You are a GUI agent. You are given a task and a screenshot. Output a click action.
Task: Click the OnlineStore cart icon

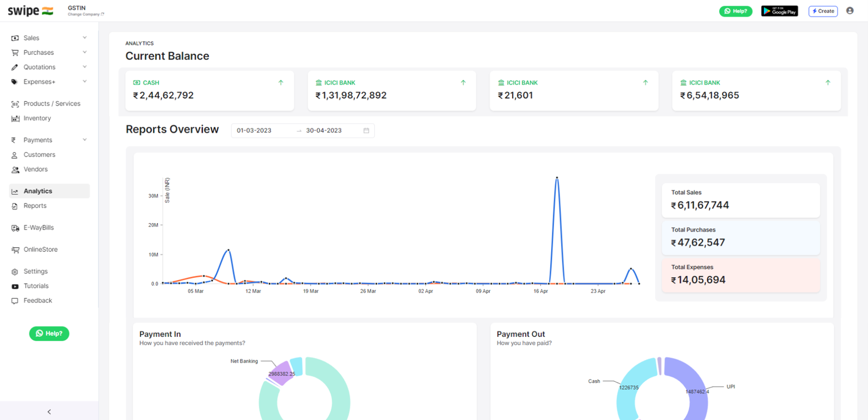click(15, 250)
